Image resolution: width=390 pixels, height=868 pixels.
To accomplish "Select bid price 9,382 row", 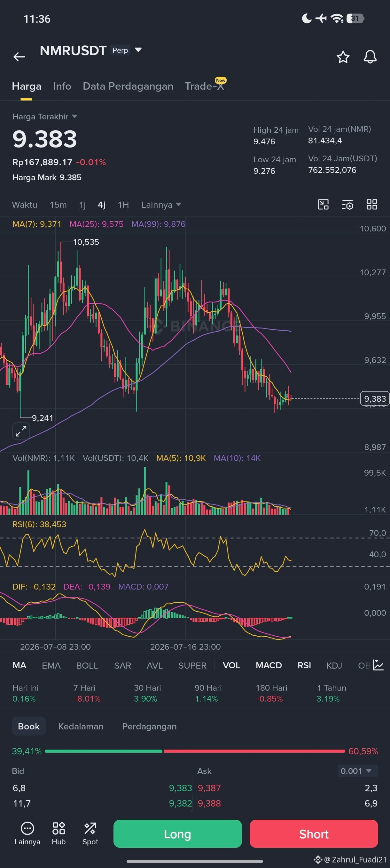I will 102,803.
